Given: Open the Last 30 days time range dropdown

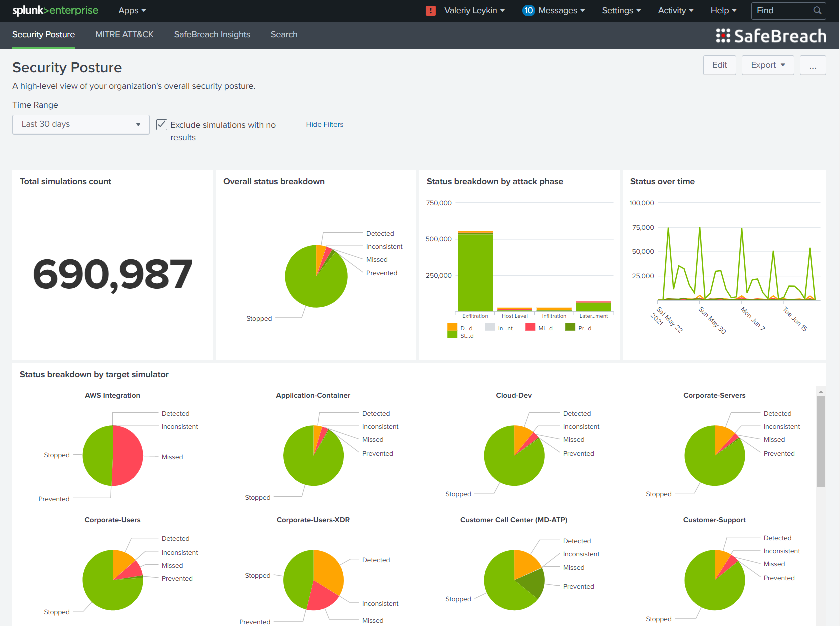Looking at the screenshot, I should [81, 124].
